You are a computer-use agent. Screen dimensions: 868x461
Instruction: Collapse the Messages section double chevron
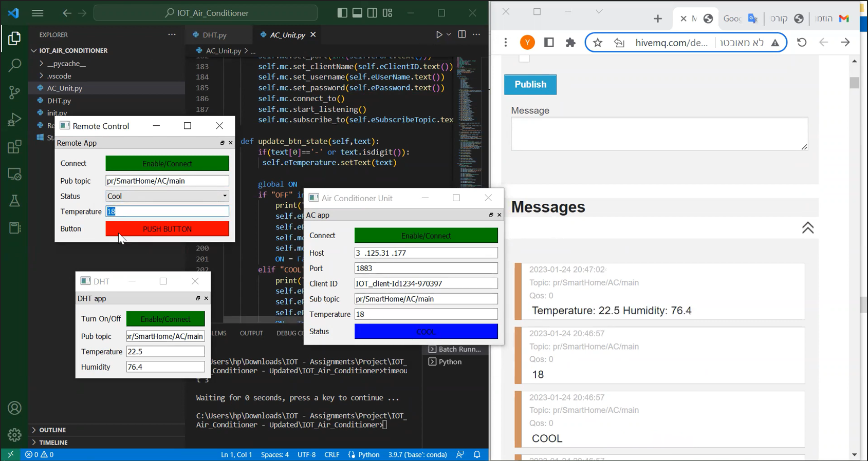click(808, 228)
